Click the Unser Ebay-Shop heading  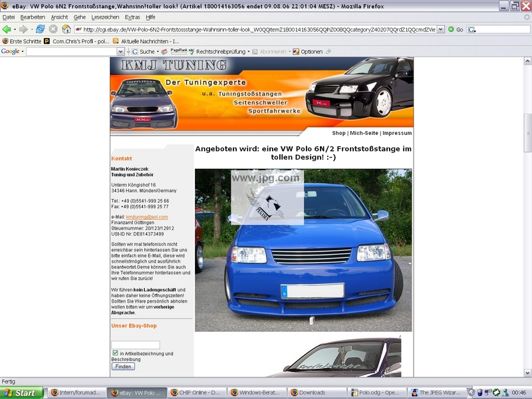(134, 326)
